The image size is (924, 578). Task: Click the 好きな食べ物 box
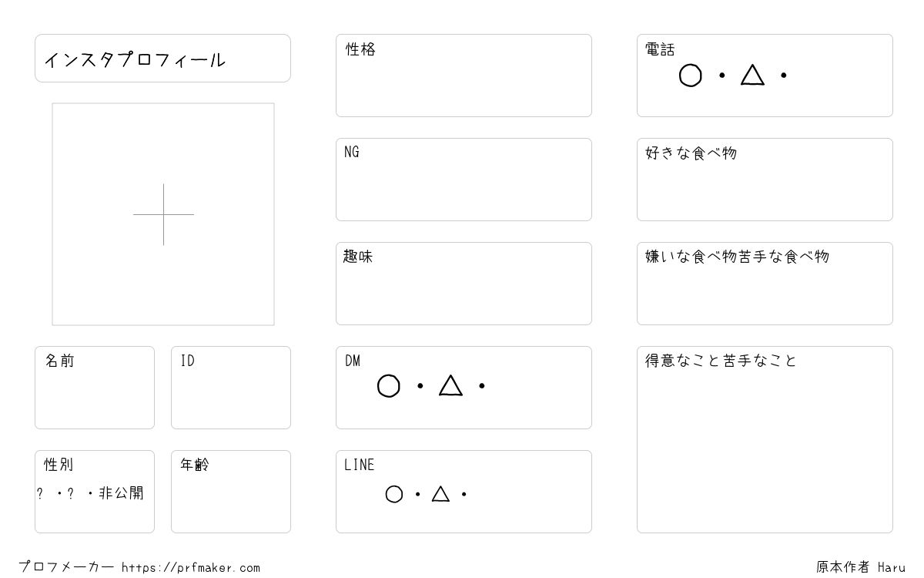pos(765,180)
